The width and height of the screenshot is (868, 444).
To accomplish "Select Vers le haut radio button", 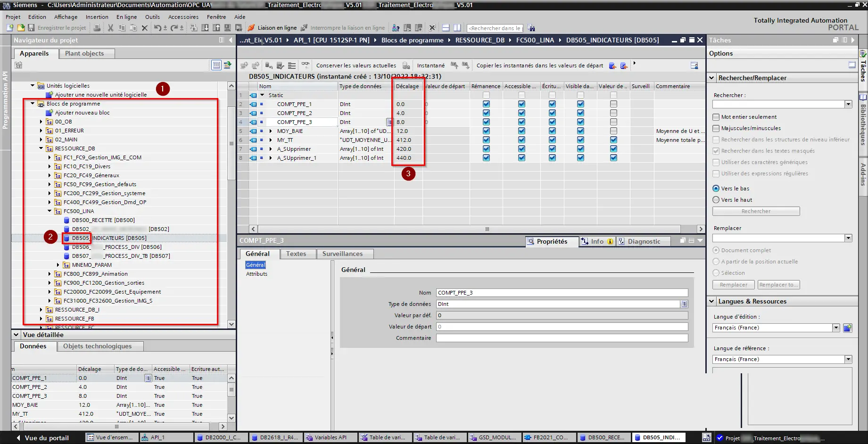I will click(716, 200).
